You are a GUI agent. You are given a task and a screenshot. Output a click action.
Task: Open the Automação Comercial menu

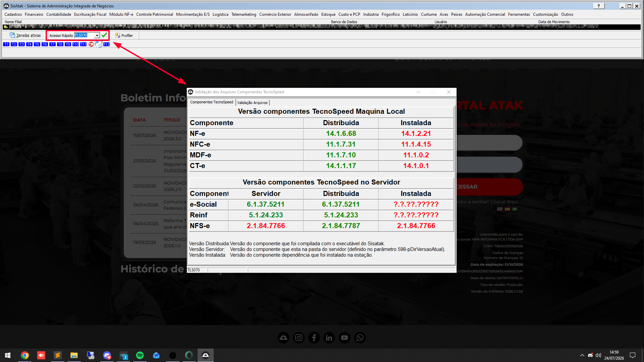point(485,14)
